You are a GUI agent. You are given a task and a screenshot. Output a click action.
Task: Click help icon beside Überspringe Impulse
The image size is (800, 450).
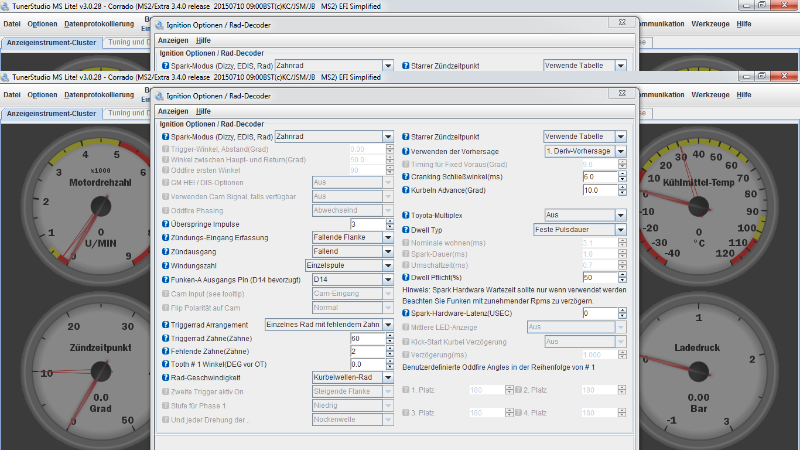click(x=166, y=224)
